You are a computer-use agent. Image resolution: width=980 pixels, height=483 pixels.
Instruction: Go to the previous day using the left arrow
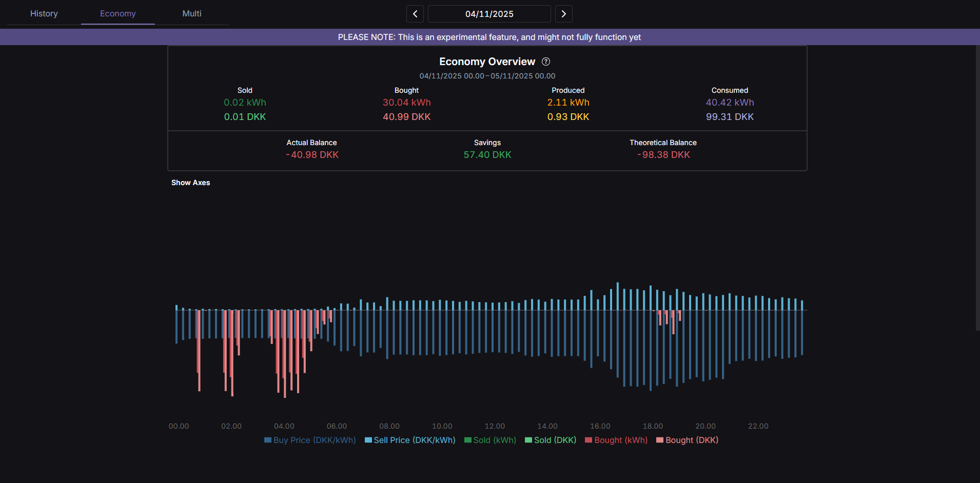tap(415, 14)
